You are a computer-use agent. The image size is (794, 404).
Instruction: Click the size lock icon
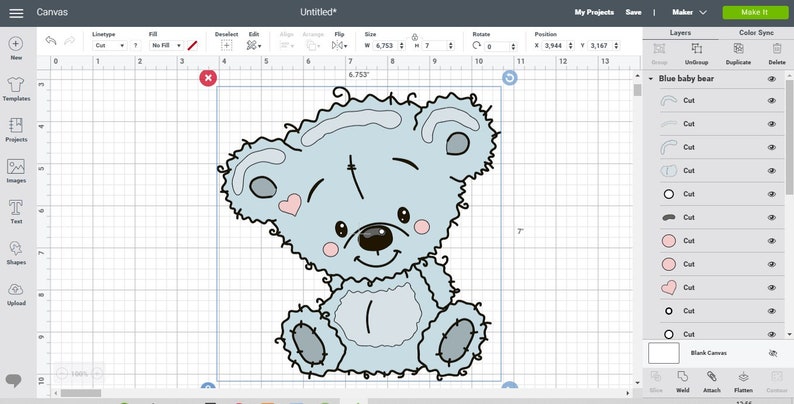(415, 37)
